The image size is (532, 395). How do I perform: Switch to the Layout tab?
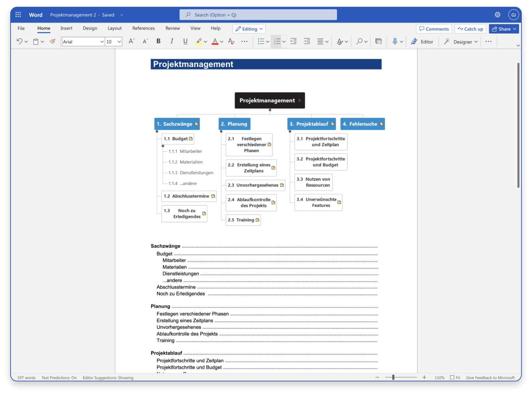tap(114, 28)
